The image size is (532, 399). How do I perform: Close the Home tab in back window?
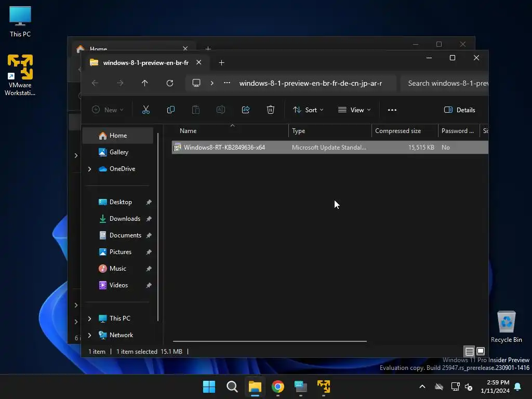pos(185,48)
